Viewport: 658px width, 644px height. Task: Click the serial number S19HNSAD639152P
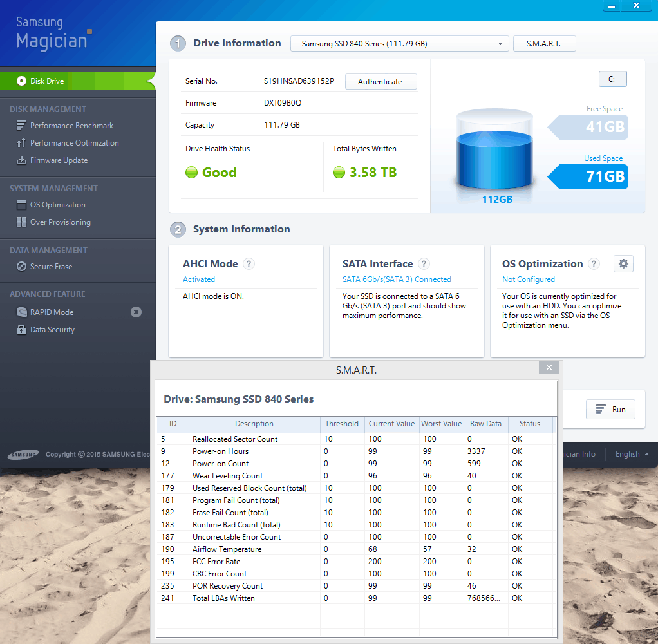[299, 81]
